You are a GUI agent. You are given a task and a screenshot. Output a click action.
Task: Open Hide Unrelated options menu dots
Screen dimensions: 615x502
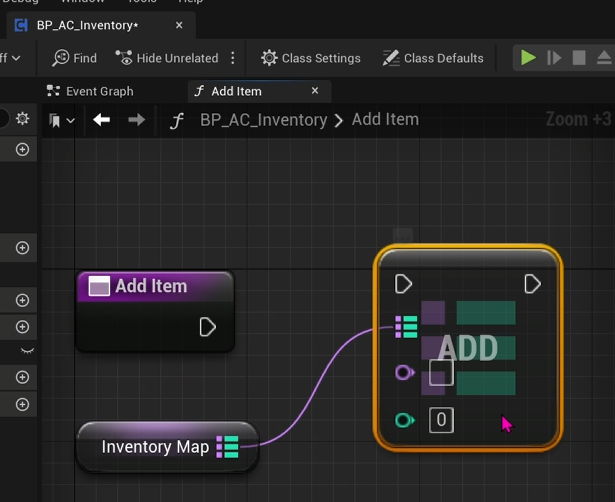pyautogui.click(x=233, y=58)
